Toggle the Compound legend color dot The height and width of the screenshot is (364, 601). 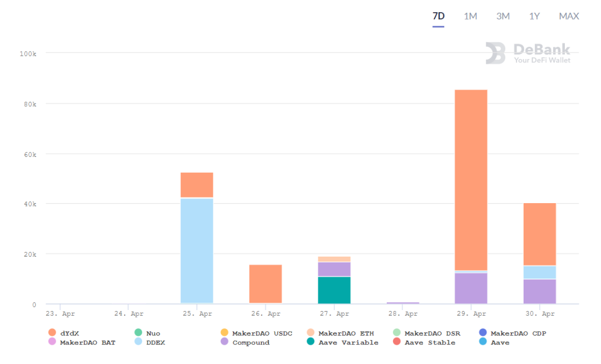pyautogui.click(x=225, y=341)
